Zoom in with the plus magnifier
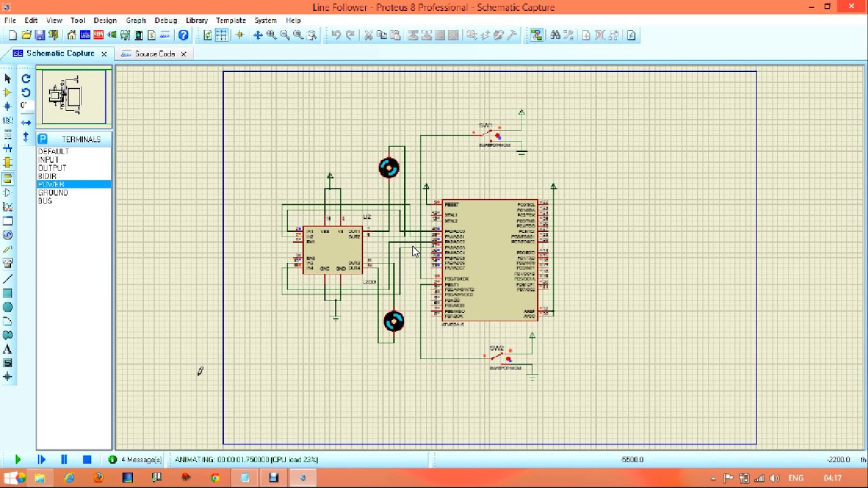The image size is (868, 488). [x=271, y=35]
